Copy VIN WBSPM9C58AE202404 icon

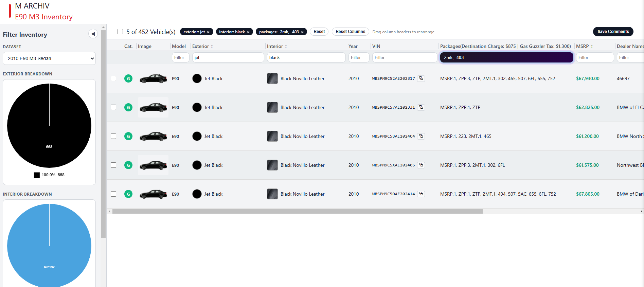pos(421,136)
